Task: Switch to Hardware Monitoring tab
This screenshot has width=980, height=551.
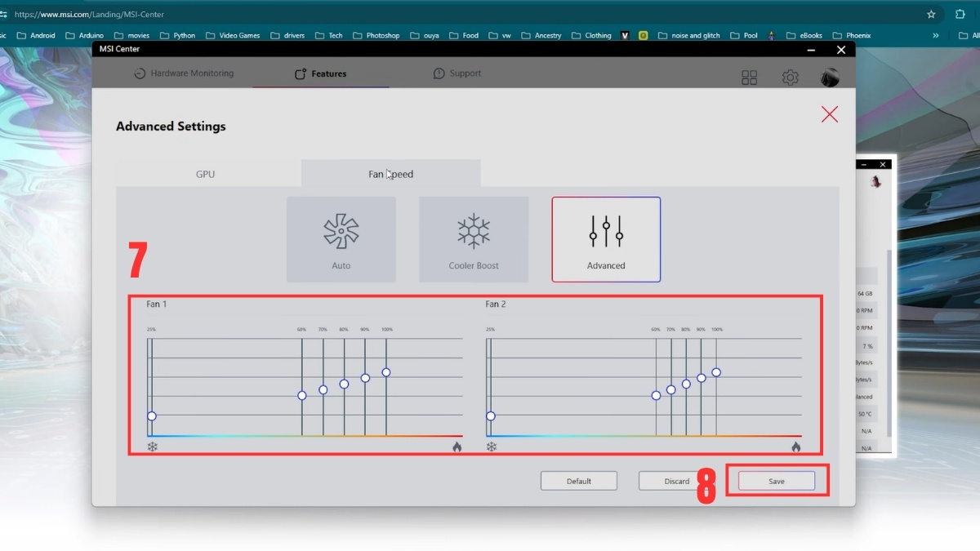Action: tap(184, 73)
